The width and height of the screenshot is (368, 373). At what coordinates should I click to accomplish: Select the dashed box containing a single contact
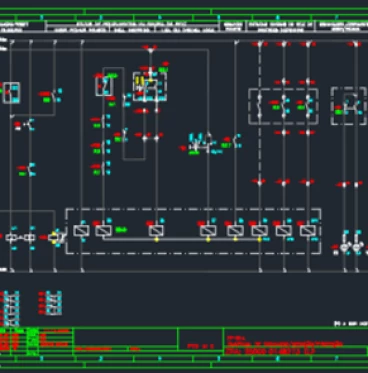[349, 106]
